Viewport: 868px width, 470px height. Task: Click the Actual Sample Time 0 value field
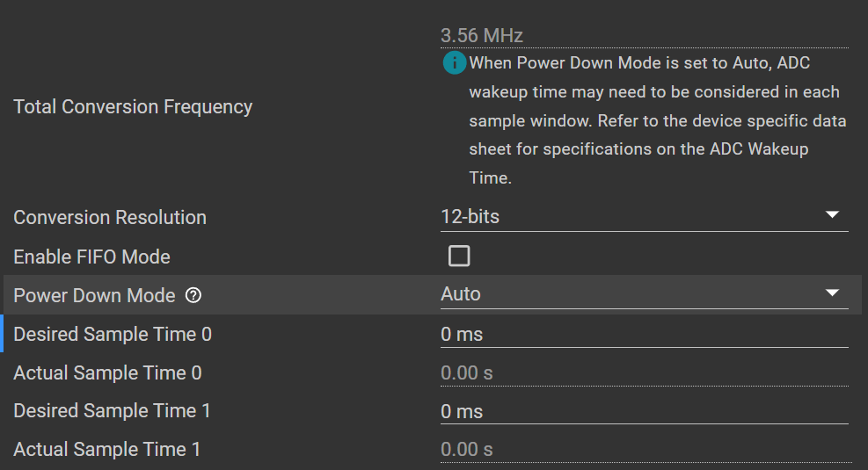point(642,373)
